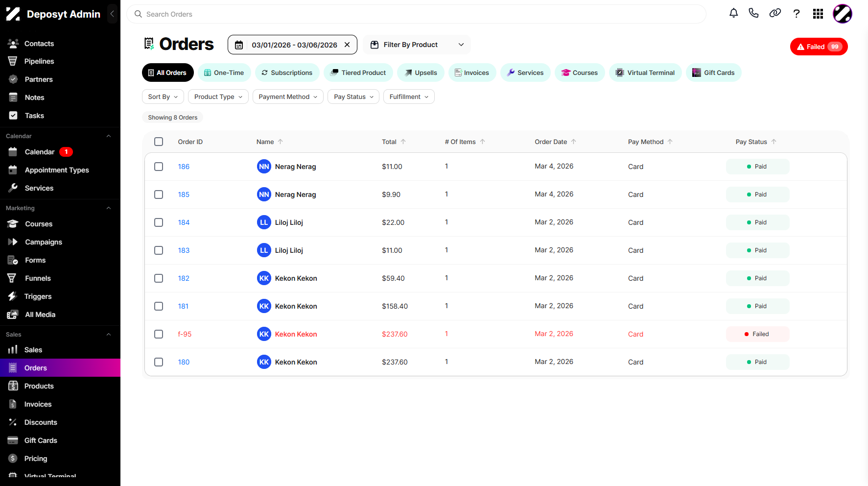This screenshot has height=486, width=868.
Task: Select the checkbox for order 182
Action: click(x=159, y=278)
